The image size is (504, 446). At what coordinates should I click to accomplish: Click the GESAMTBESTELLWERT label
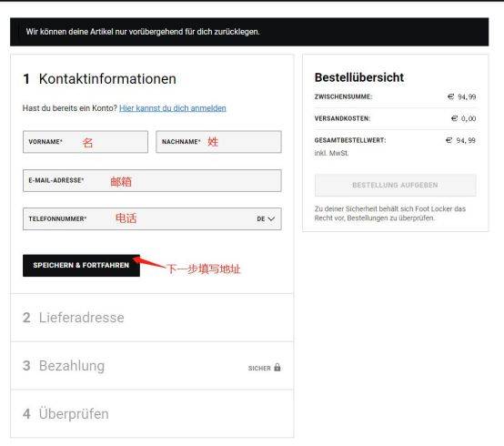[x=350, y=140]
